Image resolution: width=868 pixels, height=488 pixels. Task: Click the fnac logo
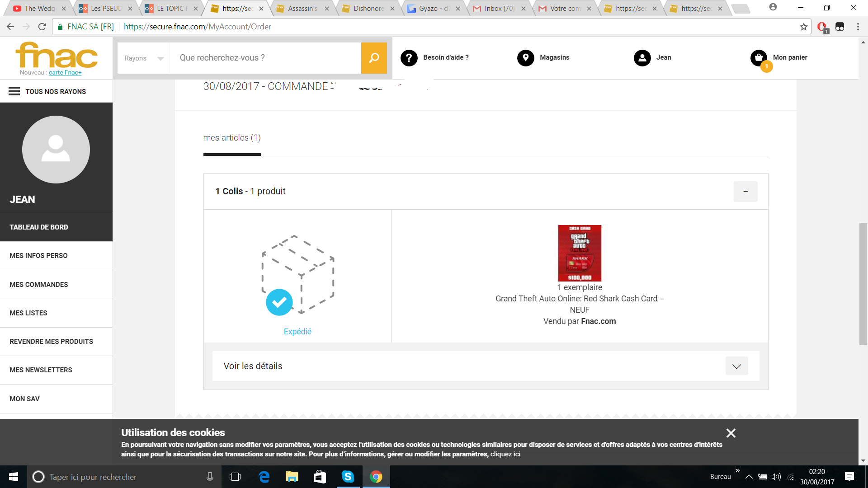pyautogui.click(x=57, y=55)
